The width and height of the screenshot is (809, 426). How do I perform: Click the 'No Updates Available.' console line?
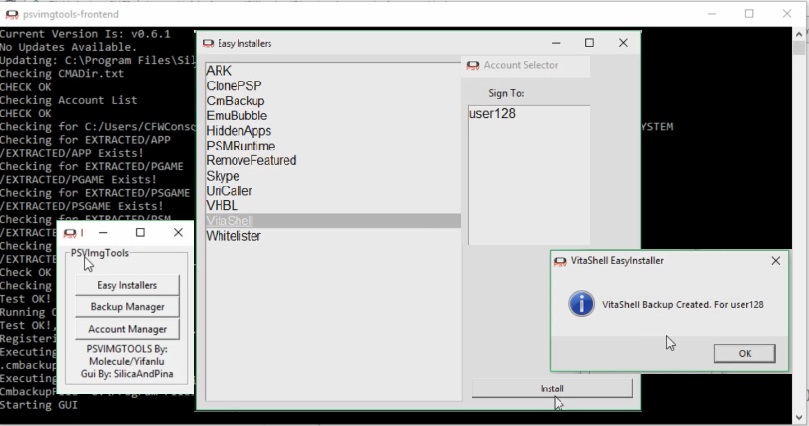click(69, 47)
